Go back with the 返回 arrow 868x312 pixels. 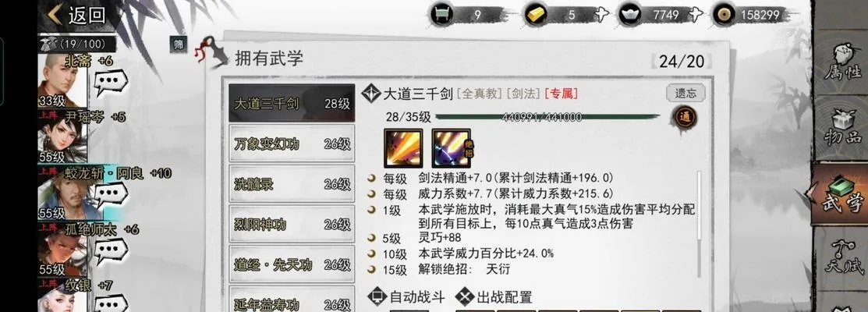pos(76,15)
